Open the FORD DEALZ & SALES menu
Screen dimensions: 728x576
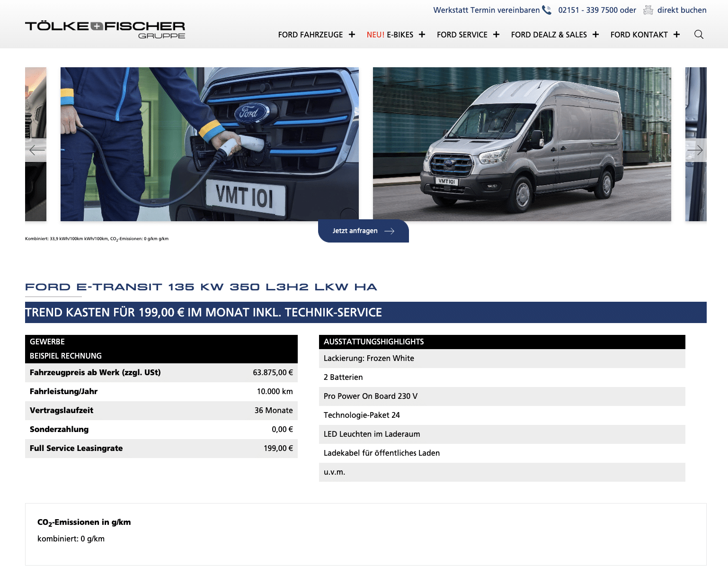[x=549, y=35]
